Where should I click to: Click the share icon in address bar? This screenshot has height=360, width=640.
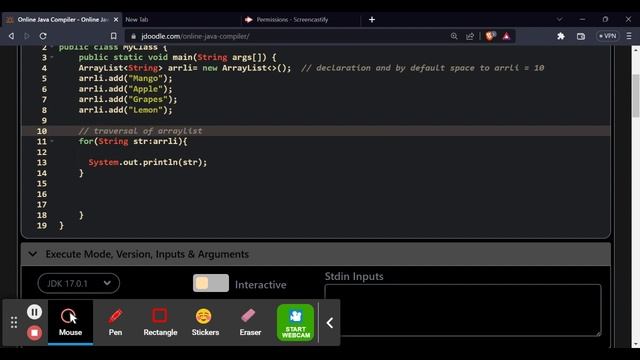tap(470, 36)
